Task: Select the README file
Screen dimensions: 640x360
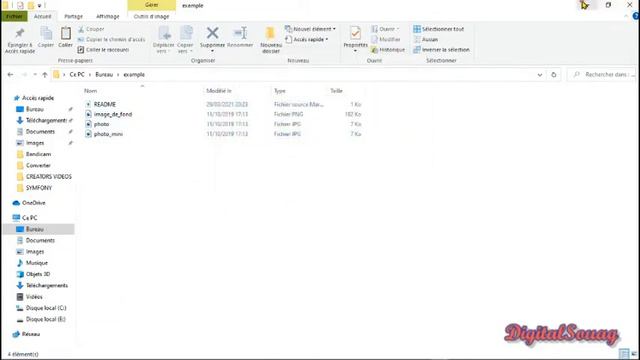Action: [104, 104]
